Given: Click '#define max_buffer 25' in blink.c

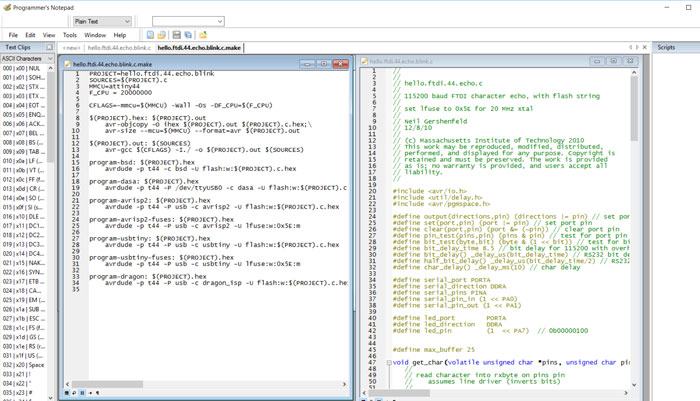Looking at the screenshot, I should [433, 350].
